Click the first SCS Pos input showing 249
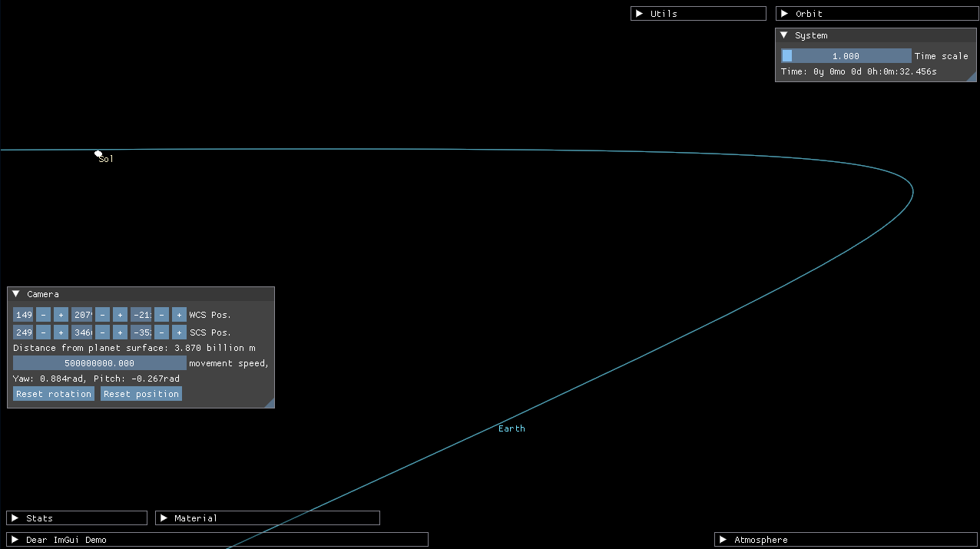 [24, 332]
